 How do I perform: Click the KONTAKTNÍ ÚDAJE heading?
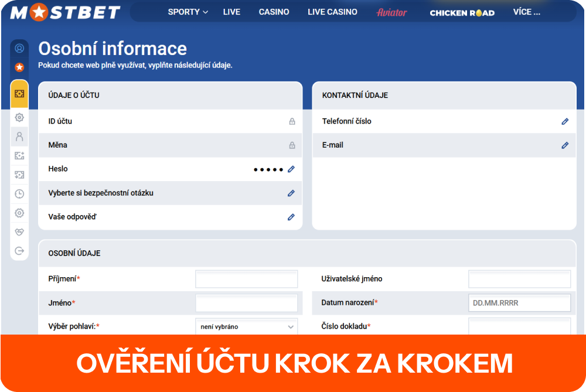355,96
